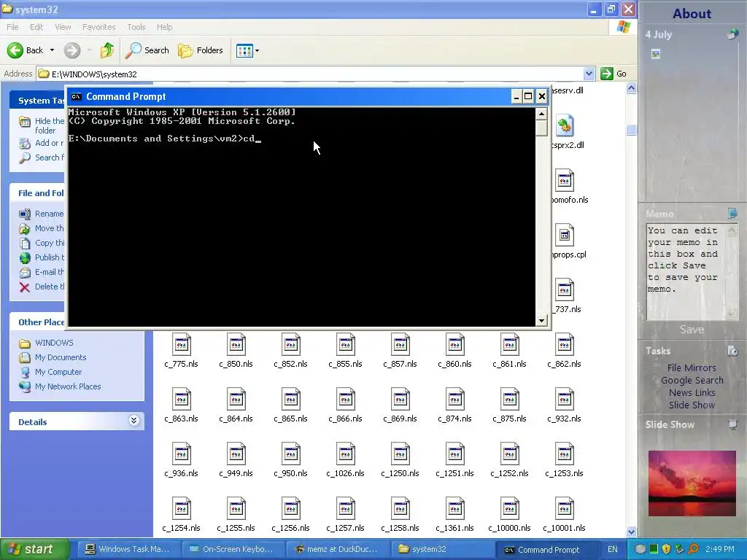
Task: Select the c_949.nls file icon
Action: (236, 454)
